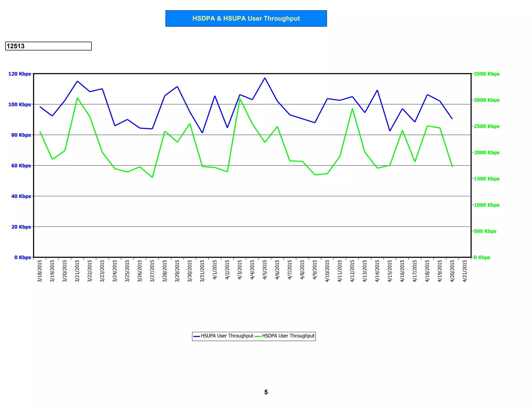
Task: Click the 4/4/2015 date label
Action: pyautogui.click(x=252, y=270)
